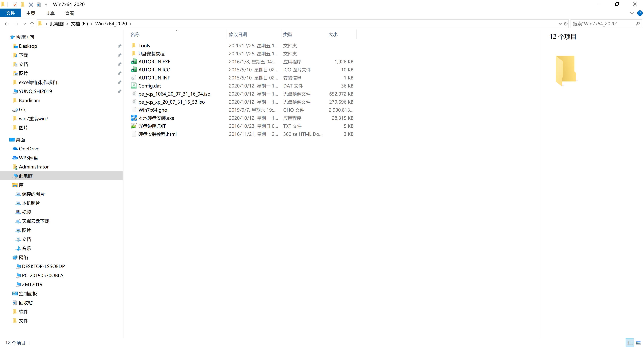
Task: Open 光盘说明.TXT file
Action: [x=152, y=126]
